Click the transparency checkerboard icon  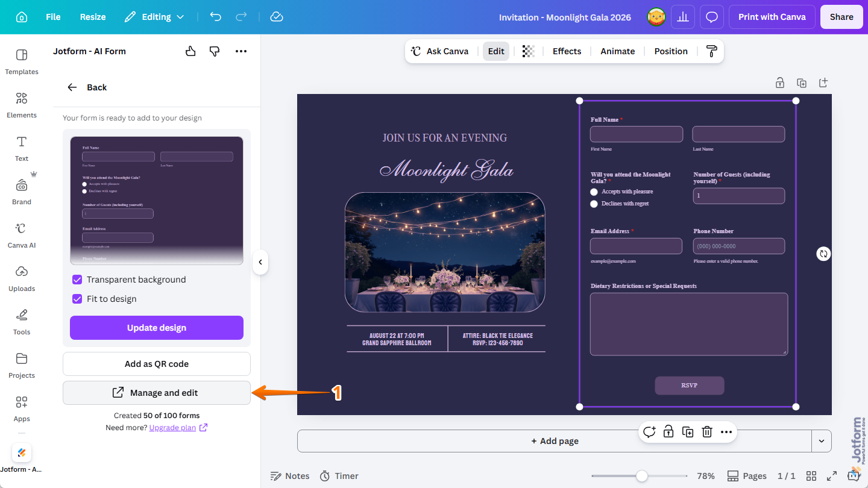point(529,51)
